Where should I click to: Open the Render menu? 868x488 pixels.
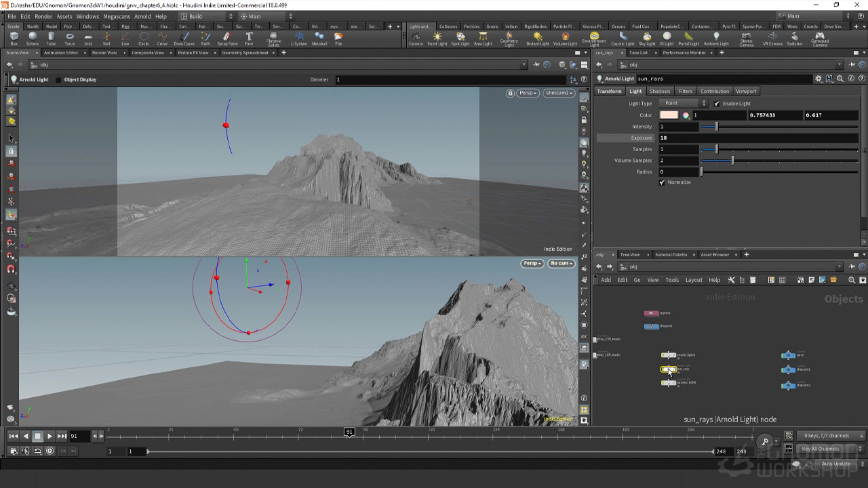(43, 16)
